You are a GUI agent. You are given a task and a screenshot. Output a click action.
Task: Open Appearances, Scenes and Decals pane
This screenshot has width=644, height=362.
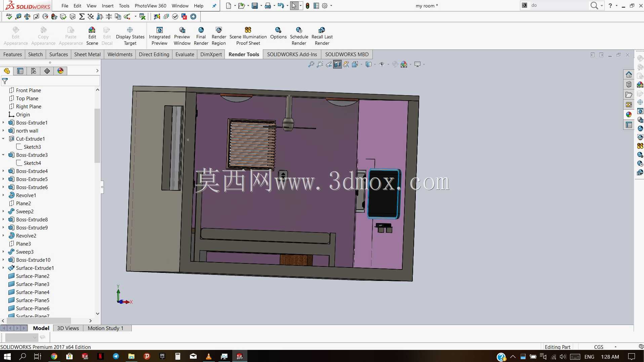point(629,115)
